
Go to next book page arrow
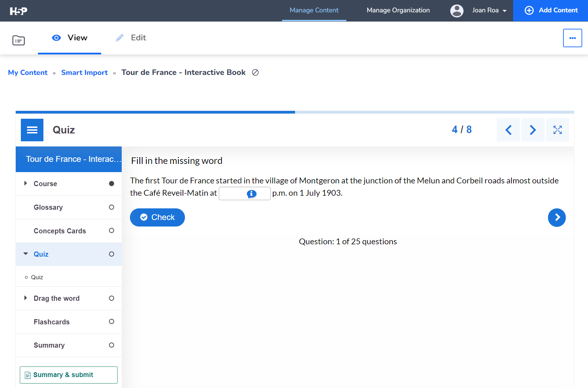click(533, 130)
